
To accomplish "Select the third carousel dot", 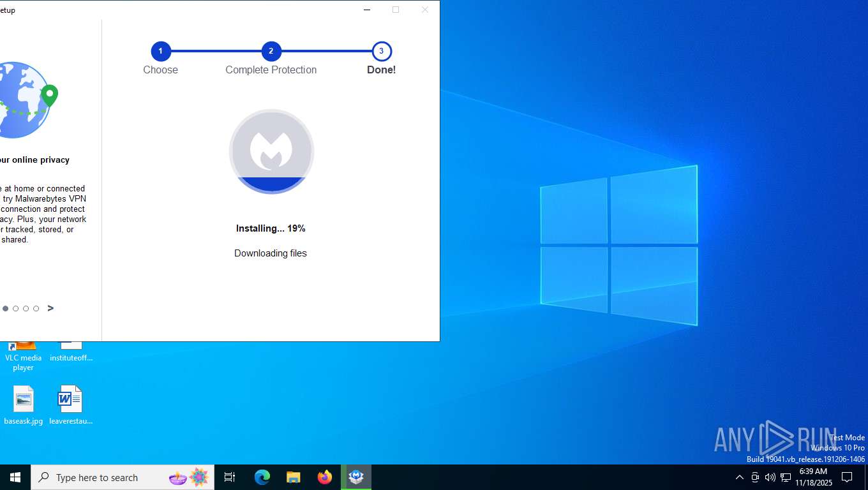I will coord(26,308).
